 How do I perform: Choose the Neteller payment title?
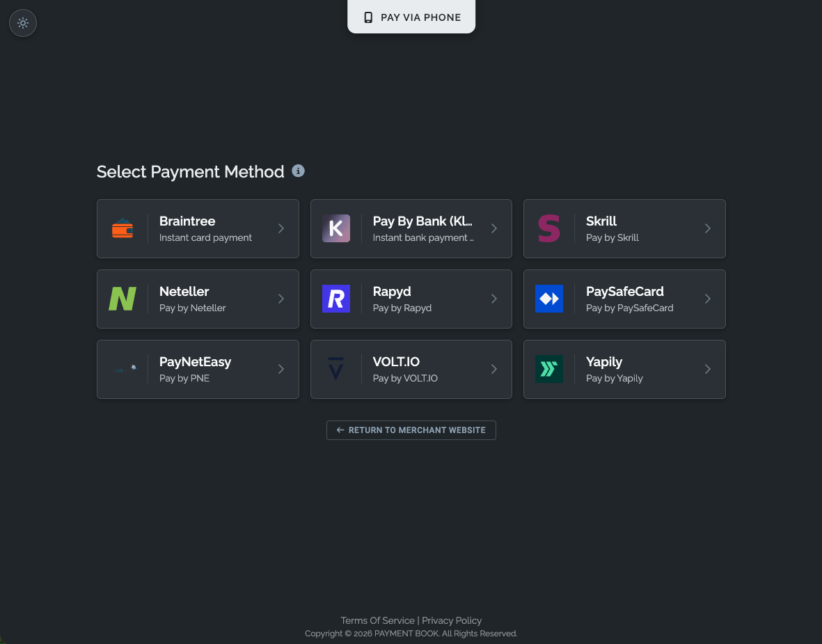pos(184,292)
